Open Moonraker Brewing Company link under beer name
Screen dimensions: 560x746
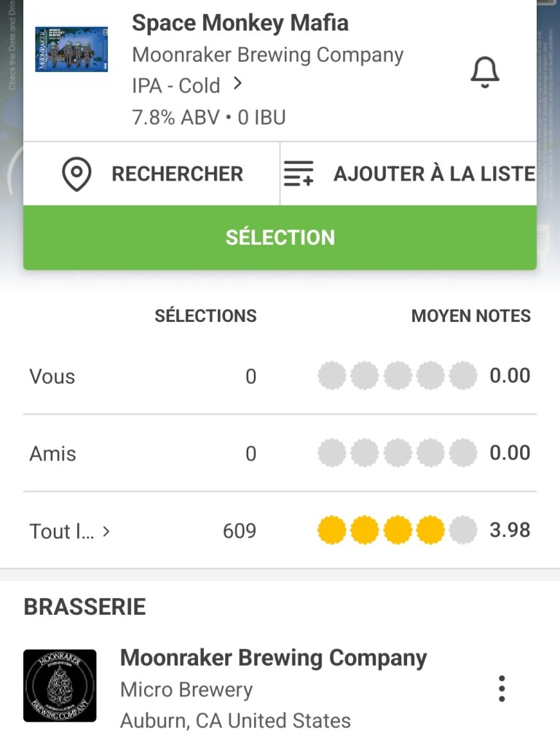(x=267, y=55)
